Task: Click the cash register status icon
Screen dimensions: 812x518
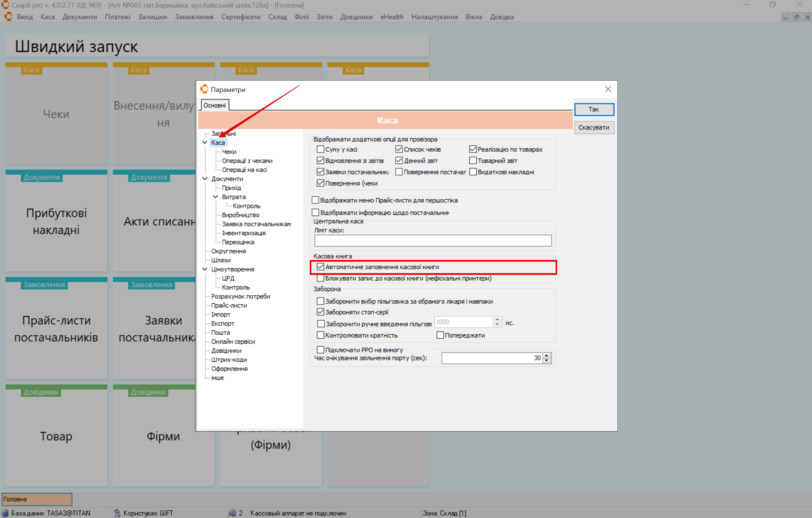Action: point(232,513)
